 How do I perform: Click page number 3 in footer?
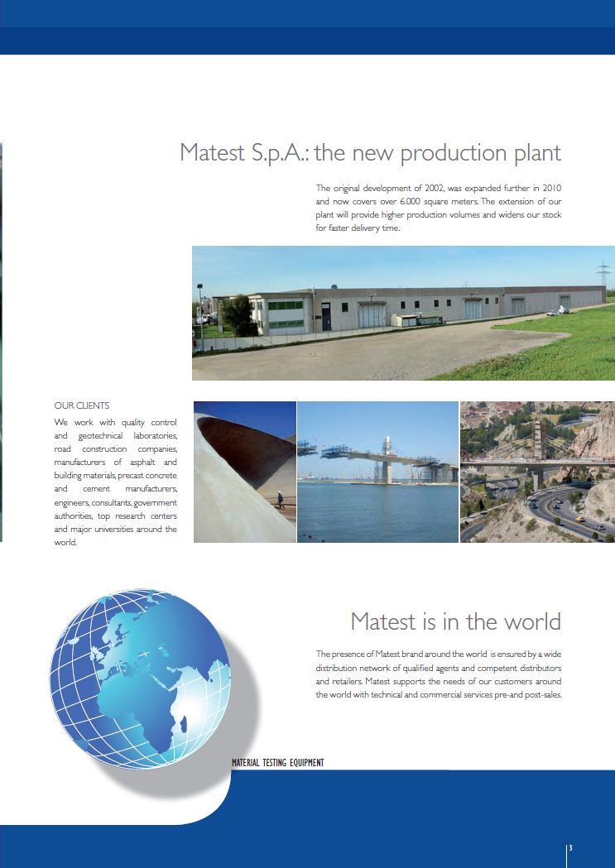click(x=571, y=847)
